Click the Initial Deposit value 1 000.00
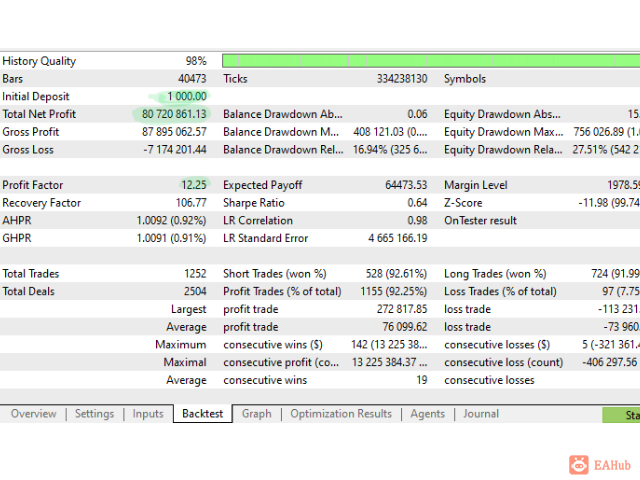This screenshot has width=640, height=480. click(x=187, y=96)
